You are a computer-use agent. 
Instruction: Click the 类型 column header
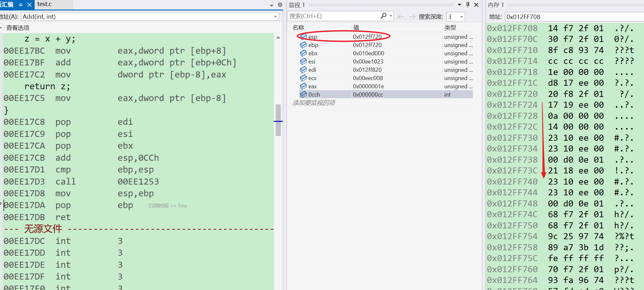(x=450, y=28)
